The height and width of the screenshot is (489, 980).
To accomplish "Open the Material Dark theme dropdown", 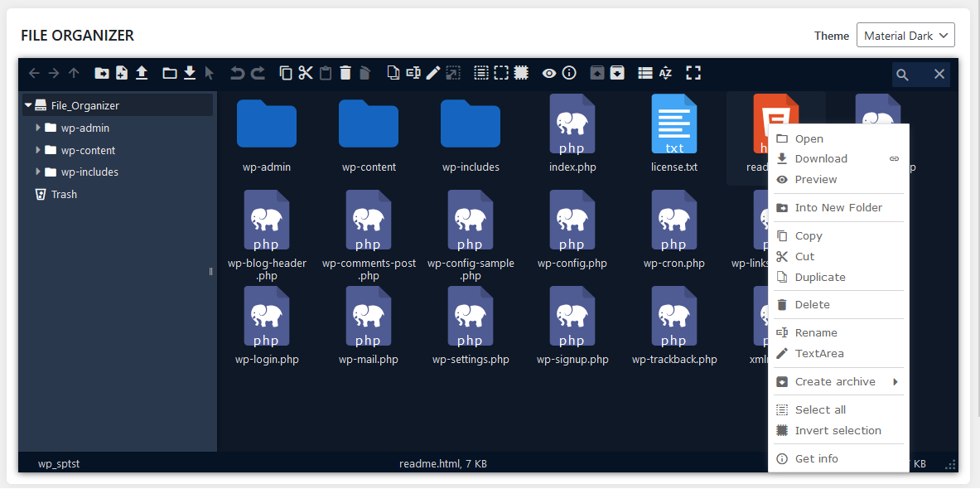I will pyautogui.click(x=905, y=35).
